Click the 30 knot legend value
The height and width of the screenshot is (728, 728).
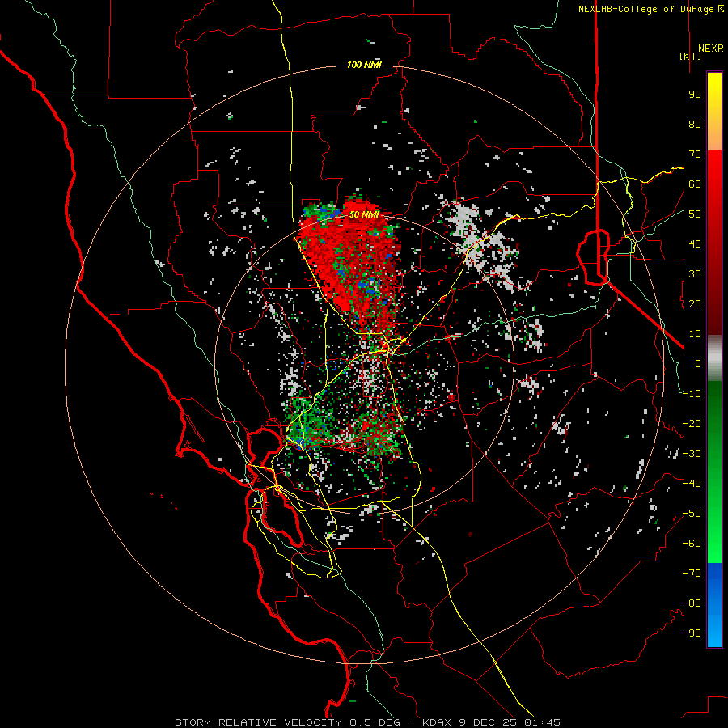pyautogui.click(x=695, y=274)
